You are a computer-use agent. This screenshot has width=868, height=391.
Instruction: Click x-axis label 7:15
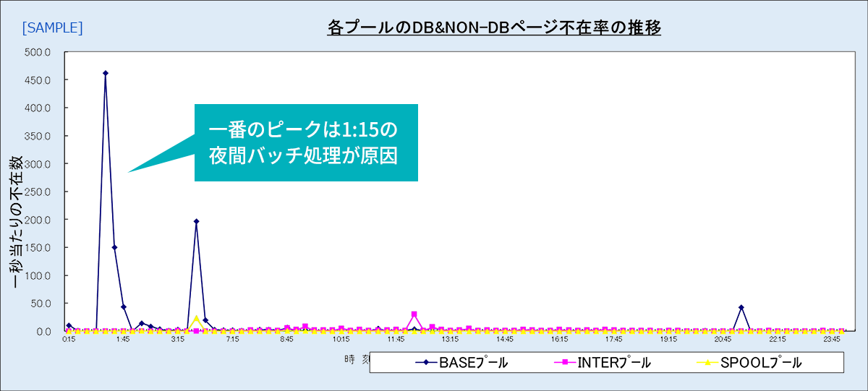232,339
